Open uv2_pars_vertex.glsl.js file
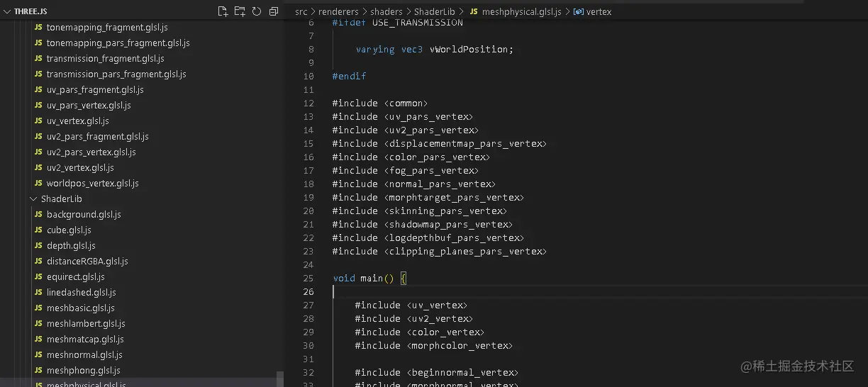The image size is (868, 387). click(91, 152)
